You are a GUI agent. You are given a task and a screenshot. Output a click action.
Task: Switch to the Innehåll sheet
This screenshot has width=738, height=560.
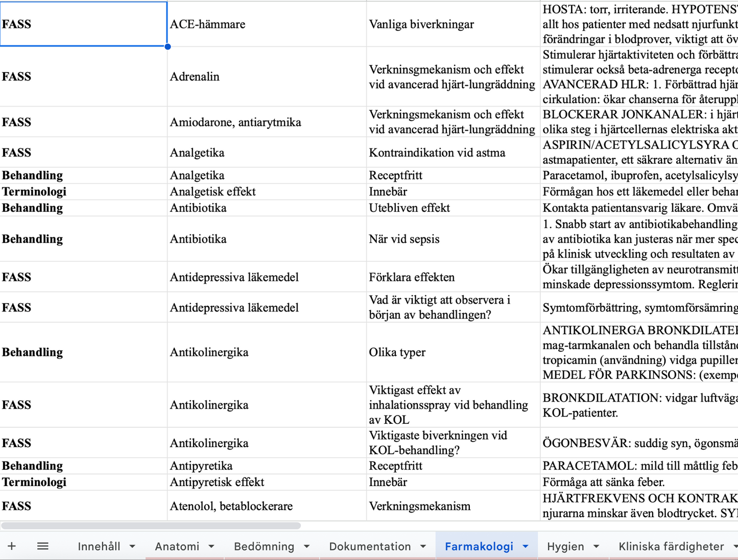point(99,546)
